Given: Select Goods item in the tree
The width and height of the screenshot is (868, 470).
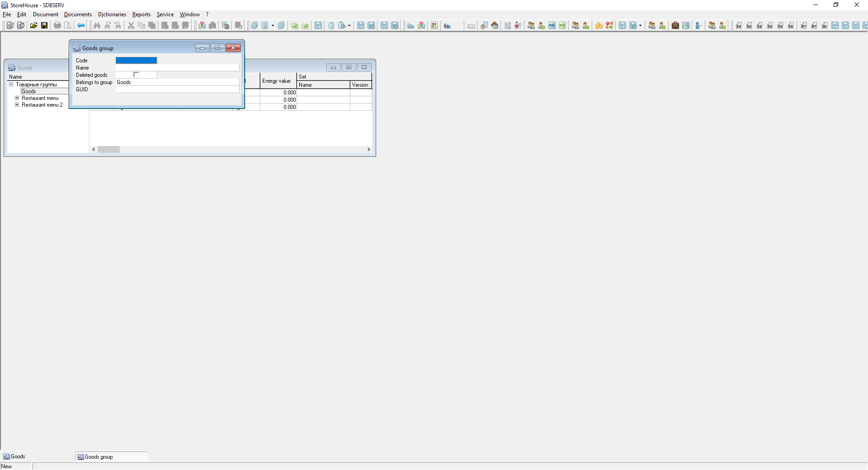Looking at the screenshot, I should pyautogui.click(x=29, y=91).
